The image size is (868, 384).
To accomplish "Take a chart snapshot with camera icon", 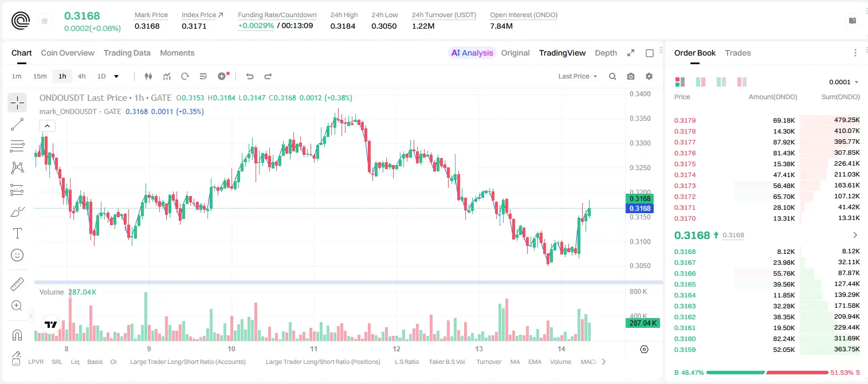I will (631, 76).
